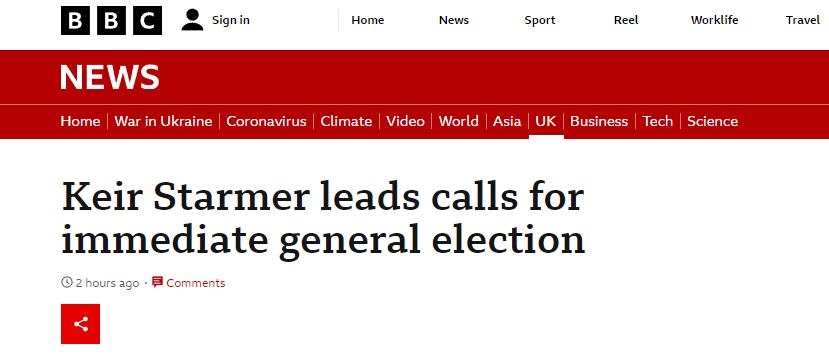Open Travel in top navigation
This screenshot has width=829, height=363.
point(803,20)
